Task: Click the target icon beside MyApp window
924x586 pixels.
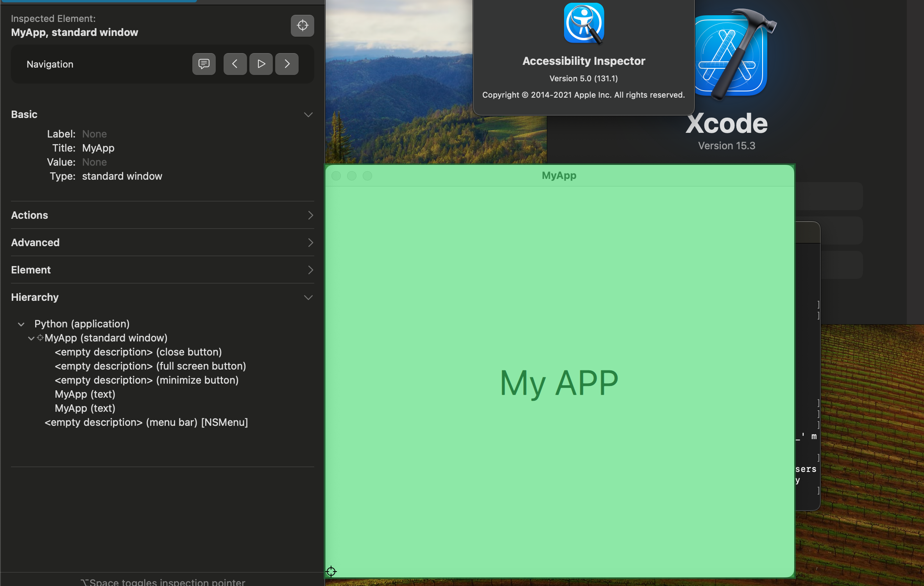Action: coord(40,338)
